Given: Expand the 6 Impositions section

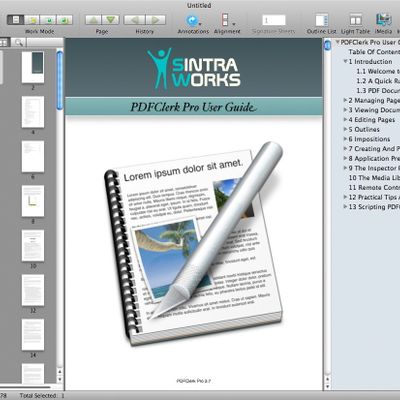Looking at the screenshot, I should tap(345, 139).
